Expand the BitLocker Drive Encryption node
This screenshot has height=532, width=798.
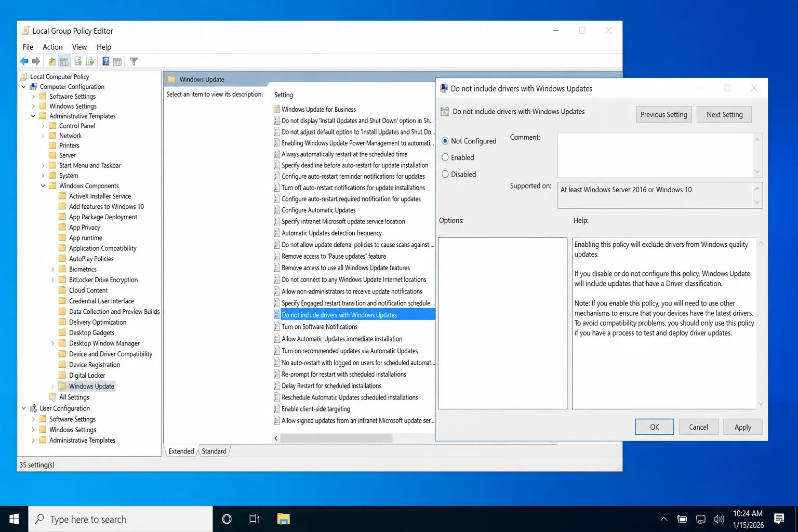pos(53,280)
